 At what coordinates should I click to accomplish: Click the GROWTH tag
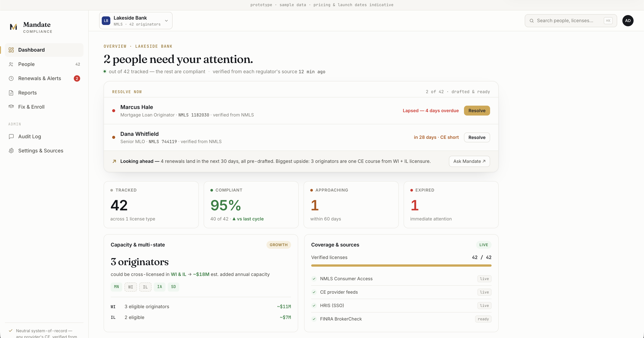tap(279, 245)
